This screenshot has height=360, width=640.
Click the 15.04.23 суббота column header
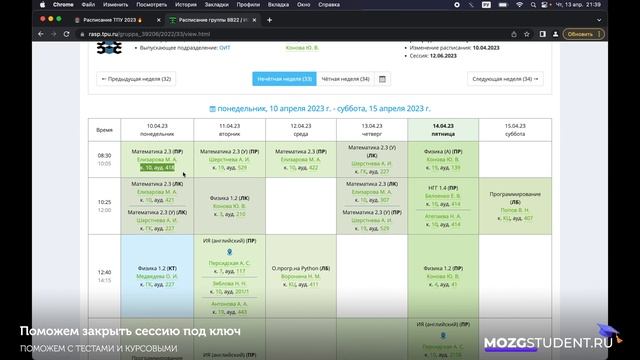click(515, 130)
